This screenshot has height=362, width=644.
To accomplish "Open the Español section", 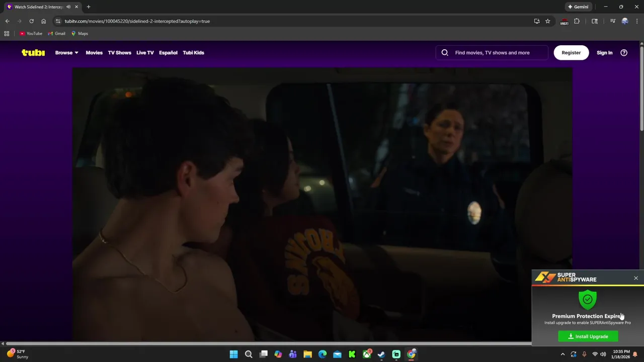I will [168, 52].
